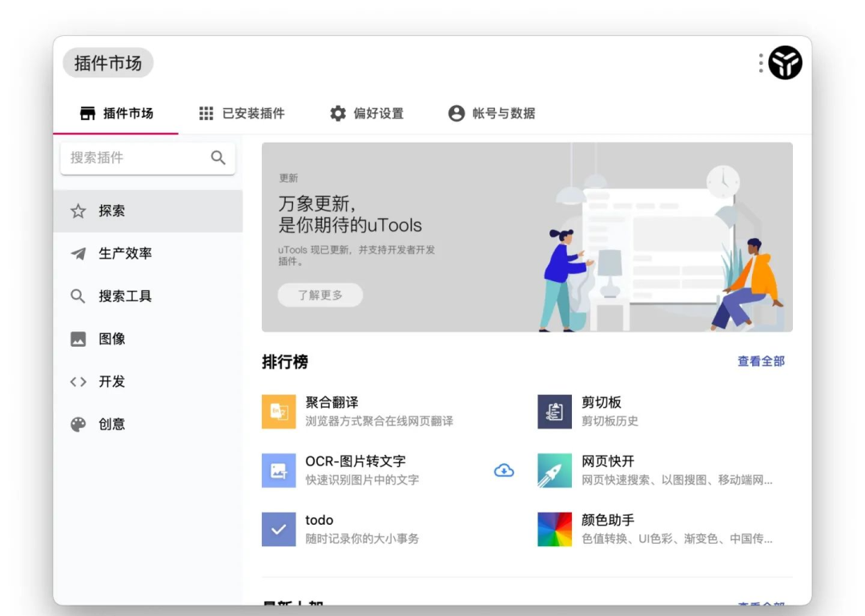Open the 开发 code brackets icon
The height and width of the screenshot is (616, 865).
pyautogui.click(x=77, y=381)
